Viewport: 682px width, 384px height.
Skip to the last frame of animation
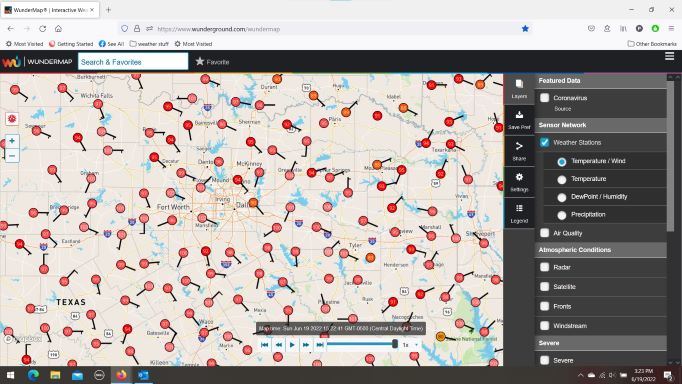320,344
